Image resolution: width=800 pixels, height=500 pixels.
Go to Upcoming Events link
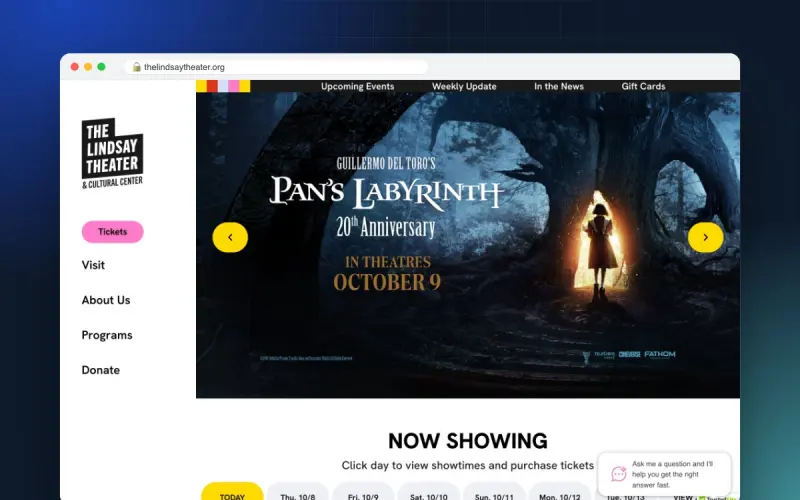[357, 86]
